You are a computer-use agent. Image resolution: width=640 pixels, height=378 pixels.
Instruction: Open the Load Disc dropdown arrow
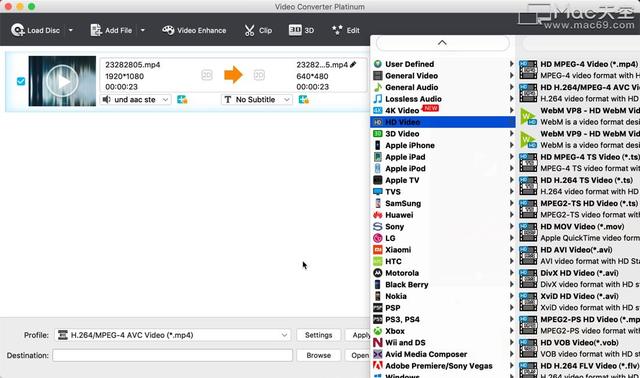(71, 30)
